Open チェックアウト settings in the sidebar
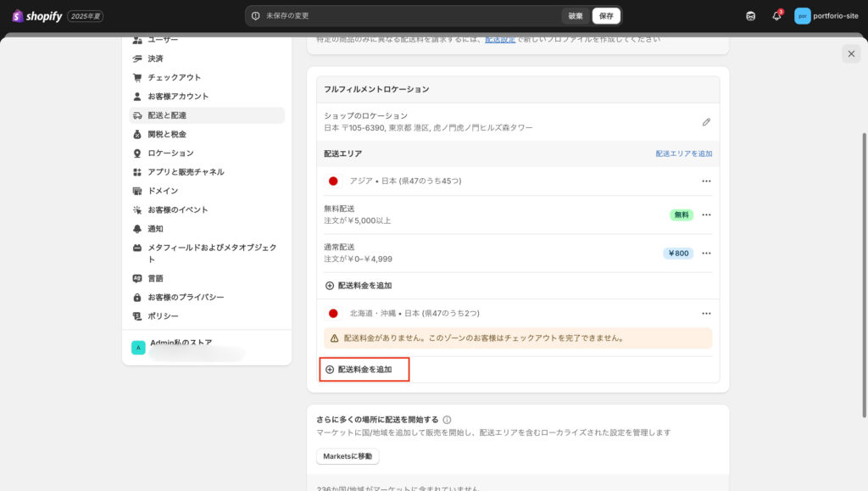This screenshot has height=491, width=868. (x=174, y=77)
